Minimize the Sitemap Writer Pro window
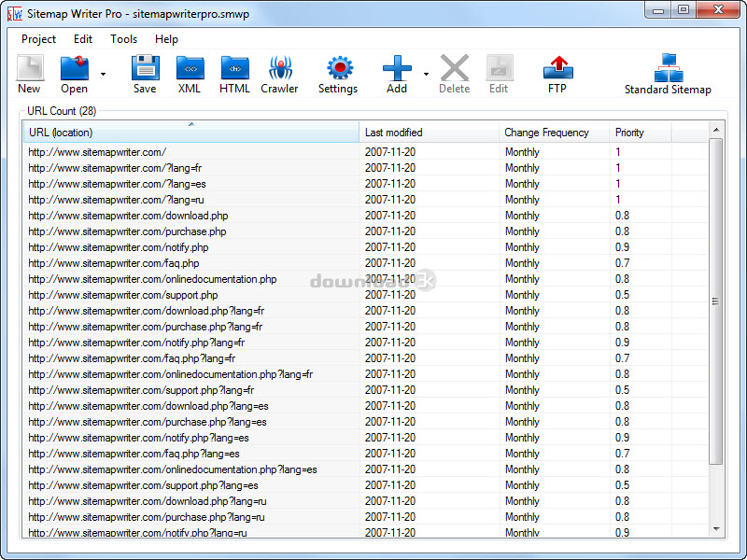The image size is (747, 560). [x=658, y=10]
